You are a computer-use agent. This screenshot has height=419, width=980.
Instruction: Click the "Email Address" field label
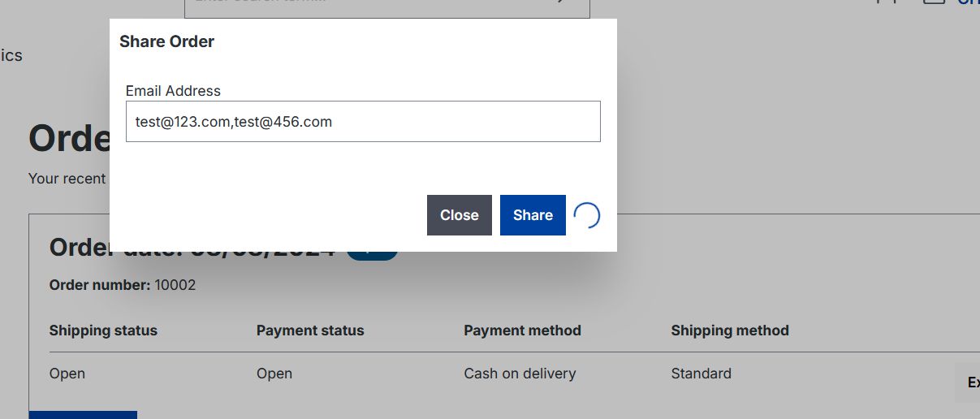173,91
